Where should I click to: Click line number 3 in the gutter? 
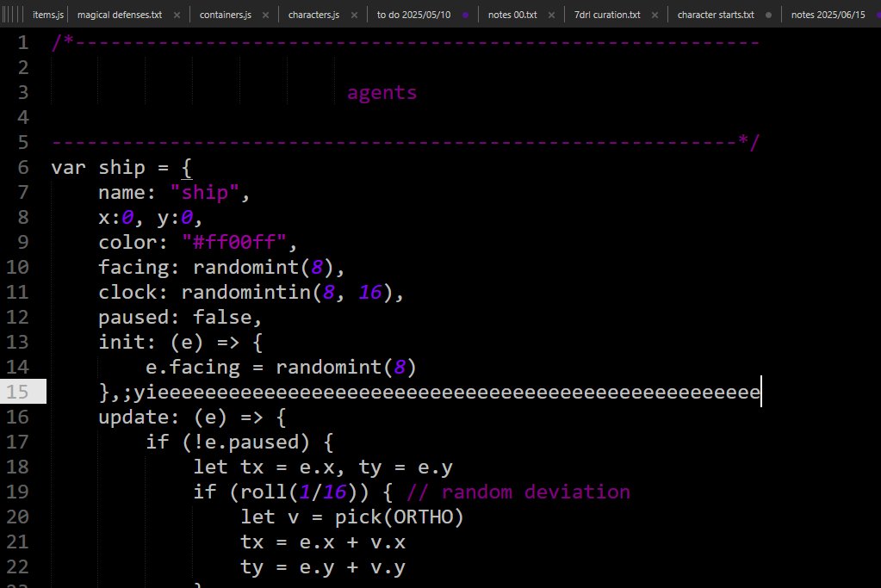pyautogui.click(x=22, y=92)
